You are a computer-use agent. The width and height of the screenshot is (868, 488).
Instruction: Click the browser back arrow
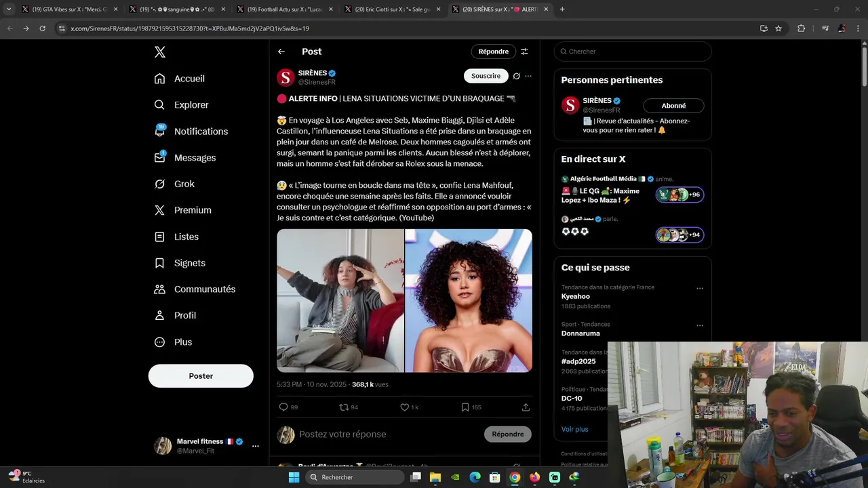(9, 28)
